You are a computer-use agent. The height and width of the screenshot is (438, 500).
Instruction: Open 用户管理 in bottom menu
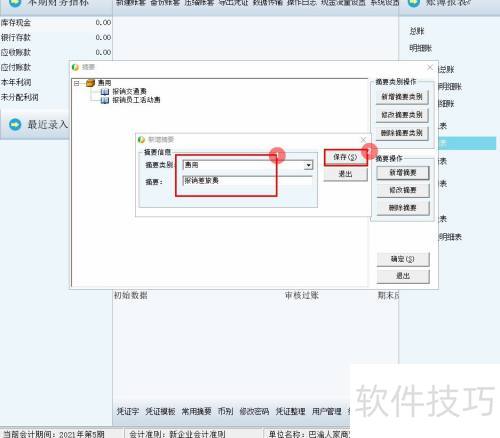coord(327,411)
